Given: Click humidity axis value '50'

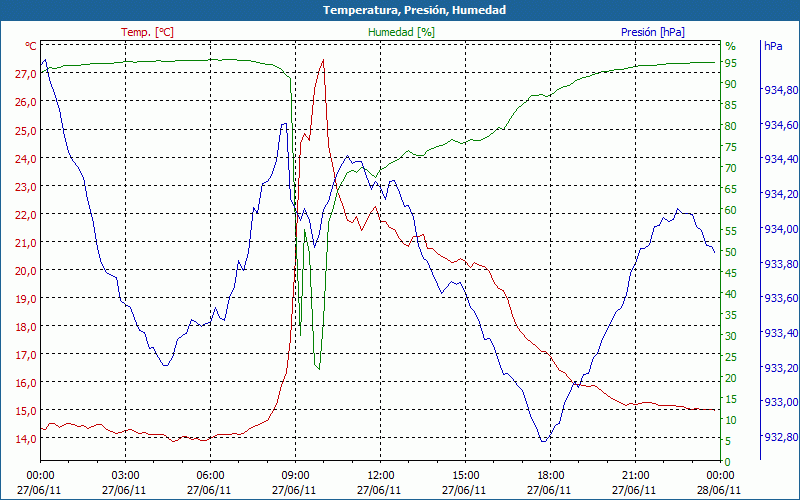Looking at the screenshot, I should 731,252.
